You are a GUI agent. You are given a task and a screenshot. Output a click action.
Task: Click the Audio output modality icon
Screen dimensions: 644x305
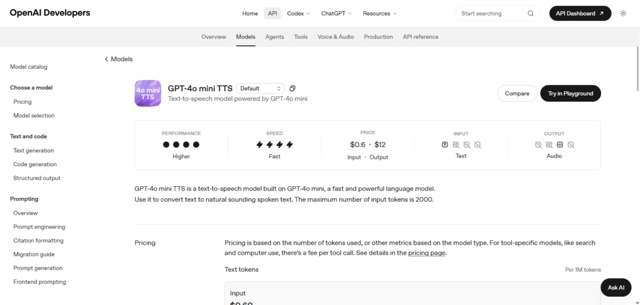560,145
